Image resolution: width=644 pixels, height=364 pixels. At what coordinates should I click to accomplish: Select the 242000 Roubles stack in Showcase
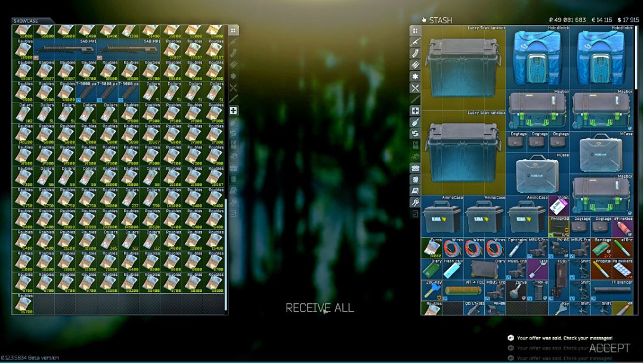point(108,219)
